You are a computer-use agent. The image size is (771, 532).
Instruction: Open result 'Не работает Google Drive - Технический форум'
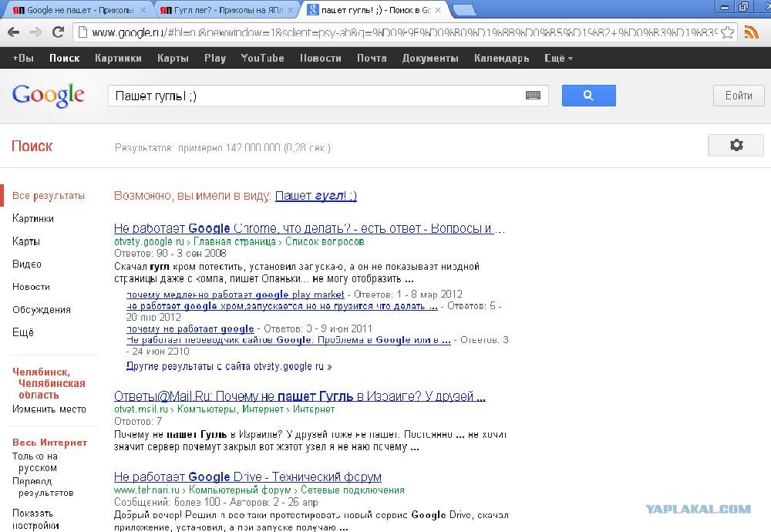(x=247, y=476)
